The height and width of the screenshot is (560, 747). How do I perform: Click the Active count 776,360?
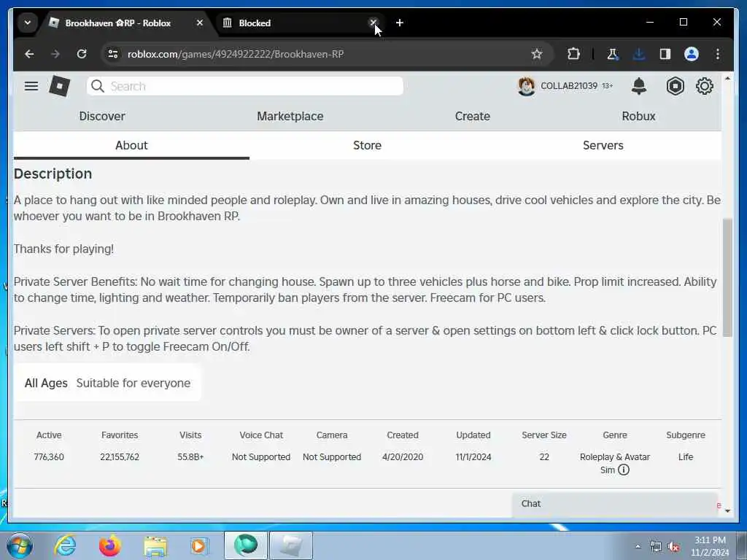coord(49,457)
